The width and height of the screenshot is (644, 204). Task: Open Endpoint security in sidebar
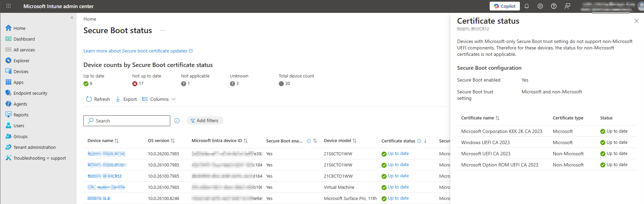(30, 93)
